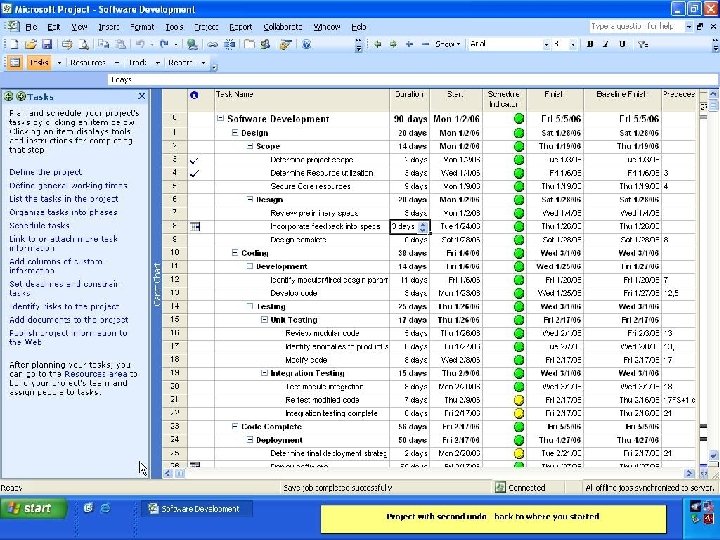Viewport: 720px width, 540px height.
Task: Click the note indicator on row 8
Action: coord(195,226)
